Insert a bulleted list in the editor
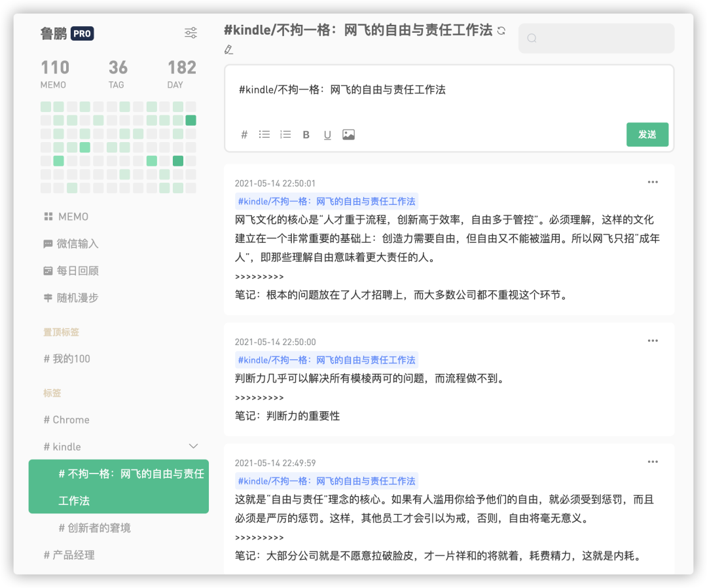 264,134
